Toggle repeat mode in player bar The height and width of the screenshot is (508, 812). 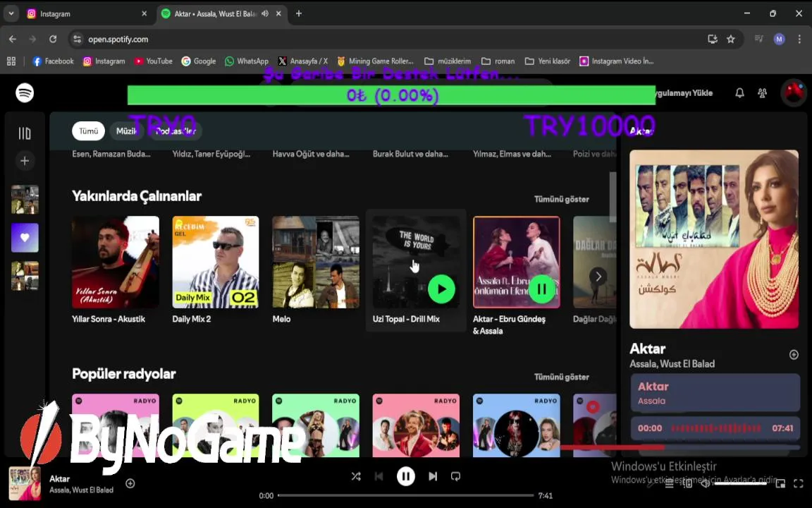pos(455,476)
